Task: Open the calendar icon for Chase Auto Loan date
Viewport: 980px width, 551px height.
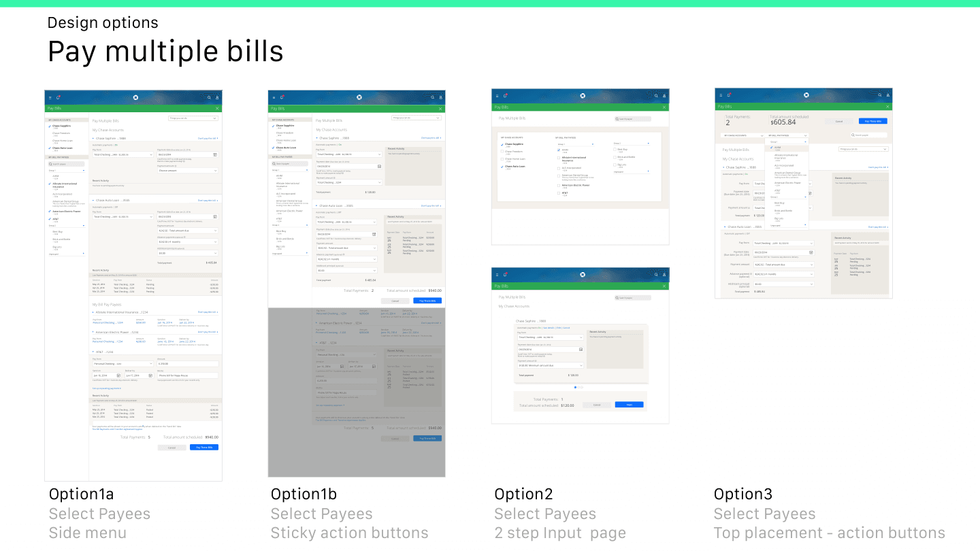Action: (x=215, y=216)
